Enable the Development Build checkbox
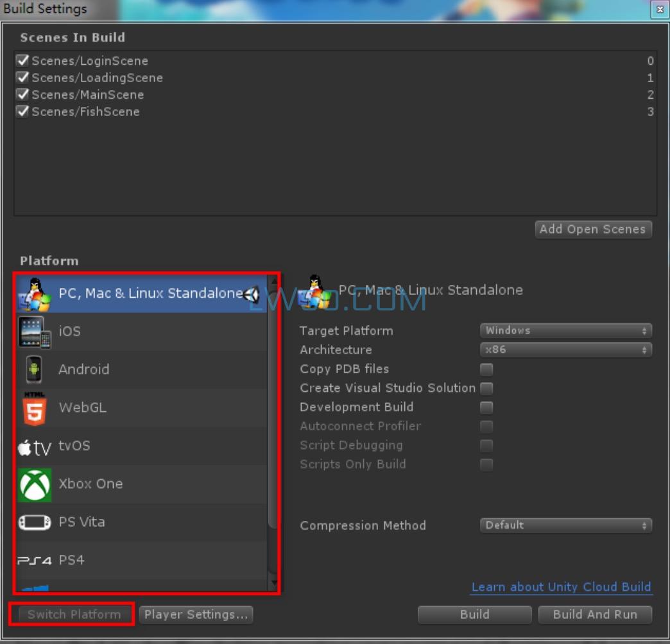670x644 pixels. (x=487, y=407)
